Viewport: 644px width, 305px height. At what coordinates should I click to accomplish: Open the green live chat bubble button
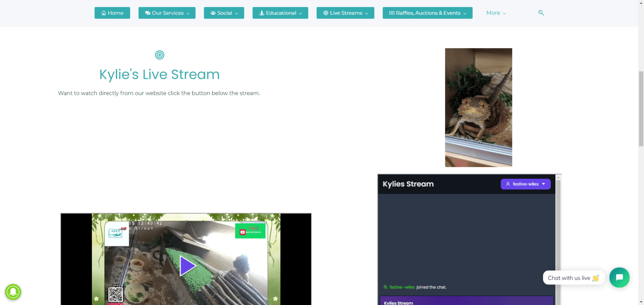coord(619,277)
